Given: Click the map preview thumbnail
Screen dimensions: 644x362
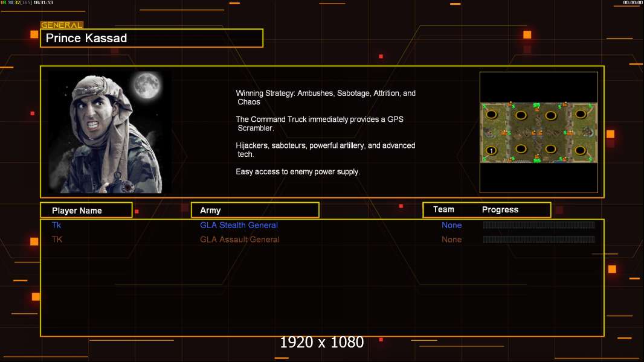Looking at the screenshot, I should coord(538,132).
